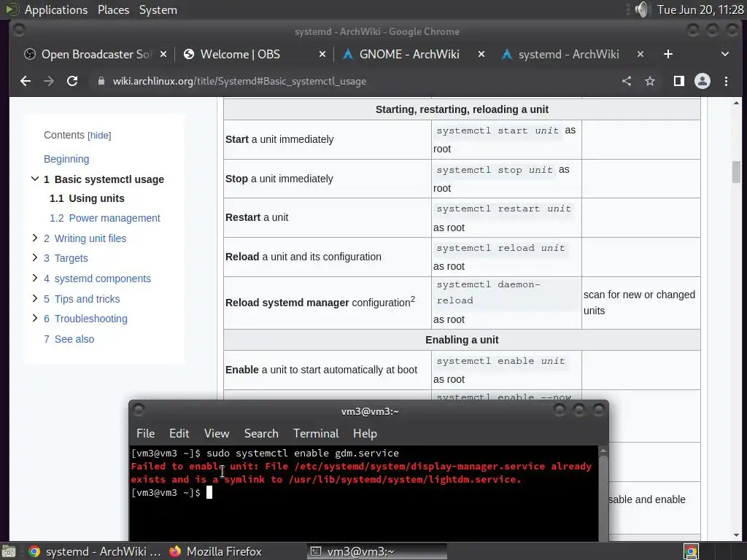This screenshot has width=747, height=560.
Task: Open Chrome's side panel icon
Action: tap(679, 82)
